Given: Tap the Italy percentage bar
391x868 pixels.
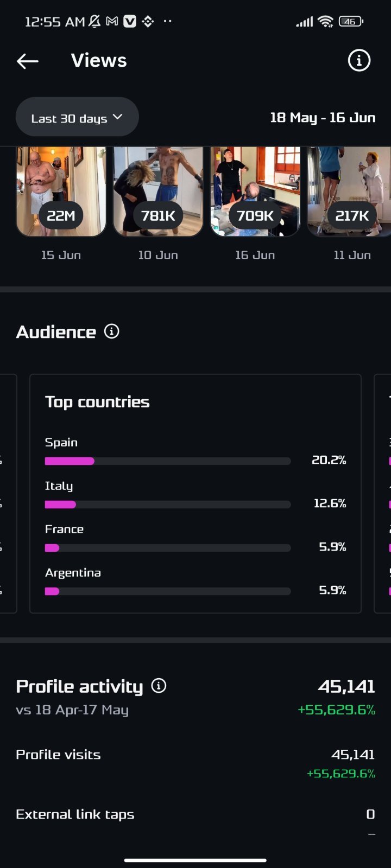Looking at the screenshot, I should point(168,505).
